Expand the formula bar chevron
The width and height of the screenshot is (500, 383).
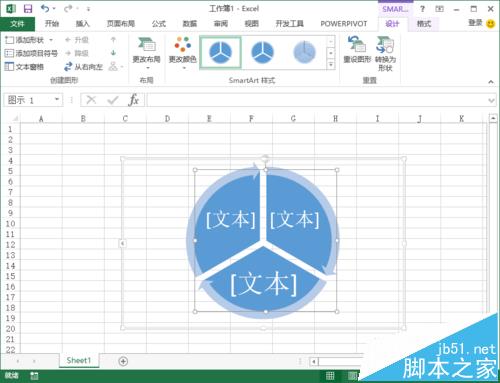coord(491,100)
